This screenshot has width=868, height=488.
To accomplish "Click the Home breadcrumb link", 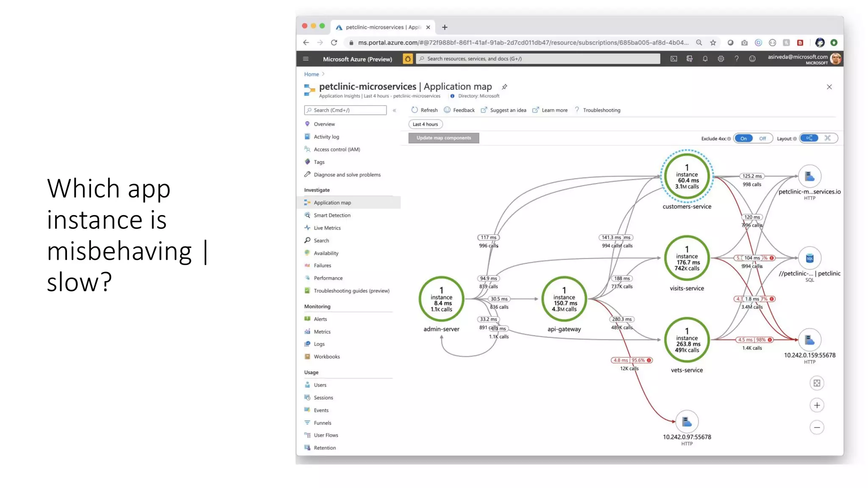I will pyautogui.click(x=311, y=74).
